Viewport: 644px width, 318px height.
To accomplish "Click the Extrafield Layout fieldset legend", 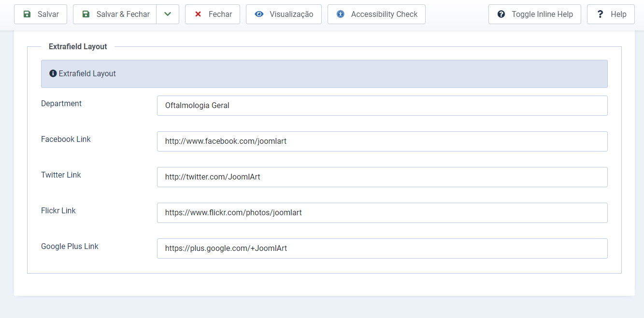I will click(x=78, y=47).
